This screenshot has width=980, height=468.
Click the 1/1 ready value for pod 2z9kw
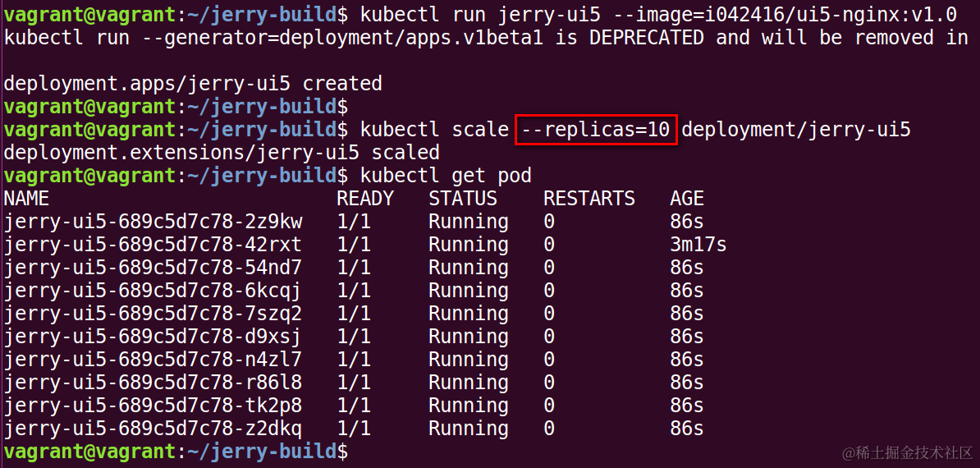pyautogui.click(x=354, y=222)
